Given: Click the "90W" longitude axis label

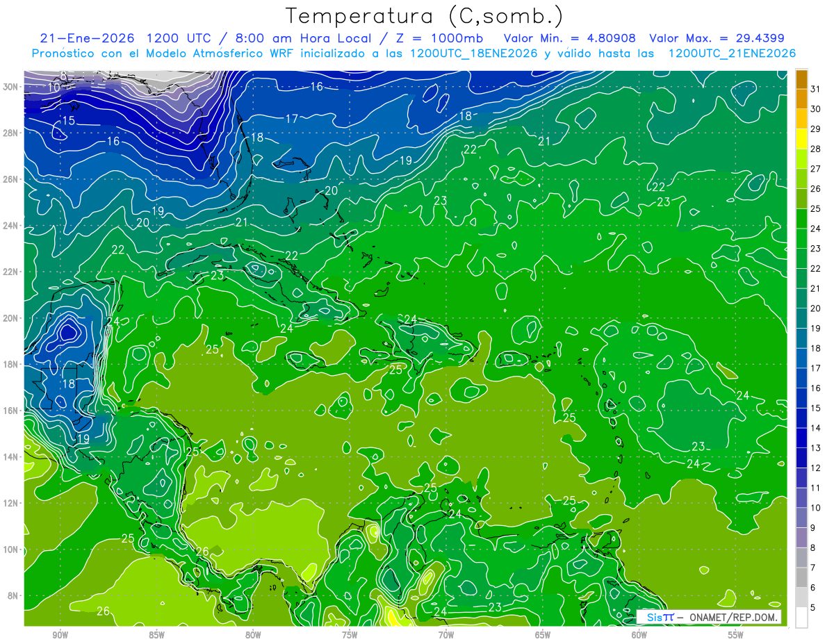Looking at the screenshot, I should coord(60,635).
